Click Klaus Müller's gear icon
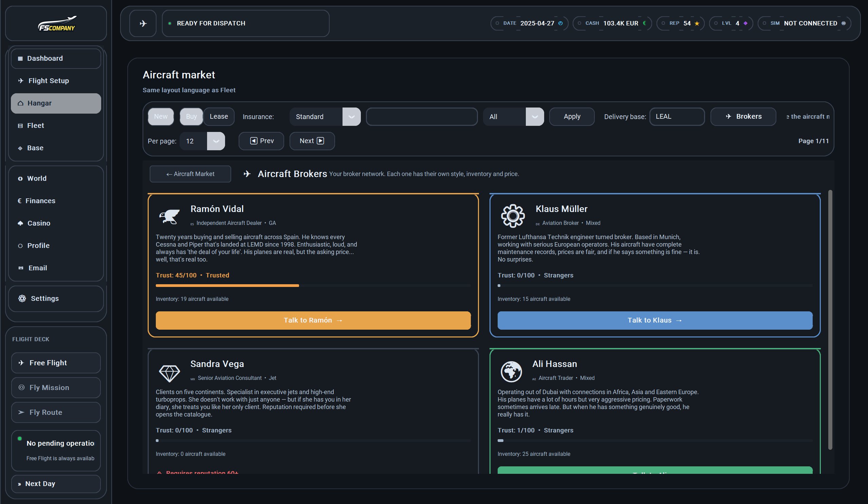868x504 pixels. tap(513, 216)
